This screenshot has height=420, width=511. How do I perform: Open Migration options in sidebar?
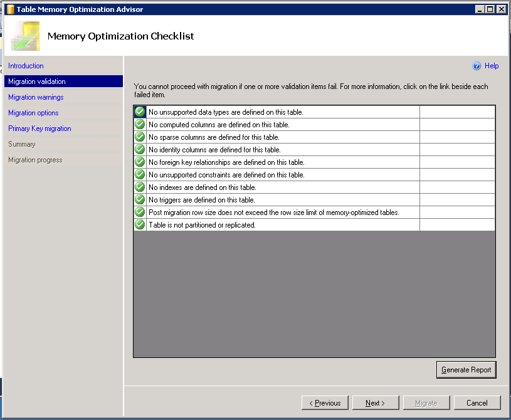click(33, 113)
